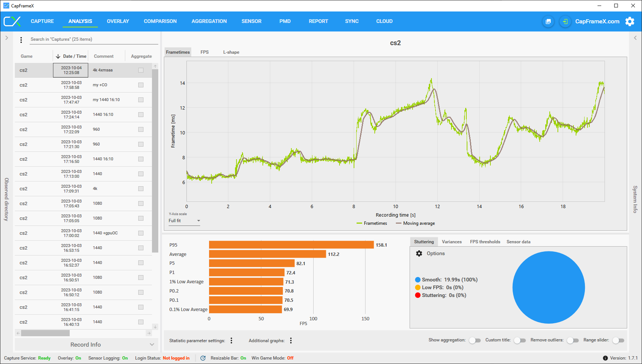
Task: Select the Stuttering tab
Action: pos(424,242)
